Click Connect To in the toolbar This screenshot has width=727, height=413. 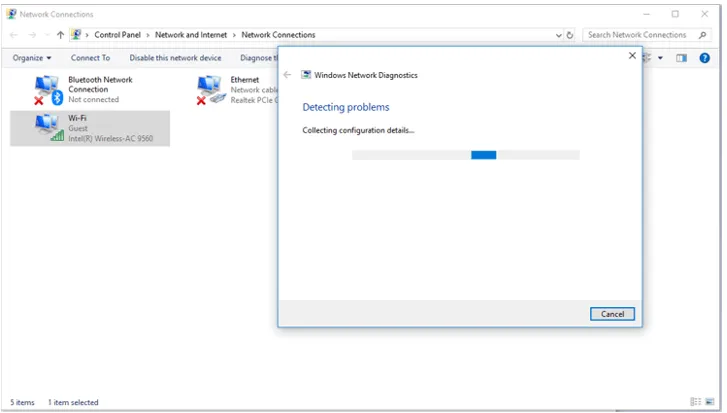(90, 58)
